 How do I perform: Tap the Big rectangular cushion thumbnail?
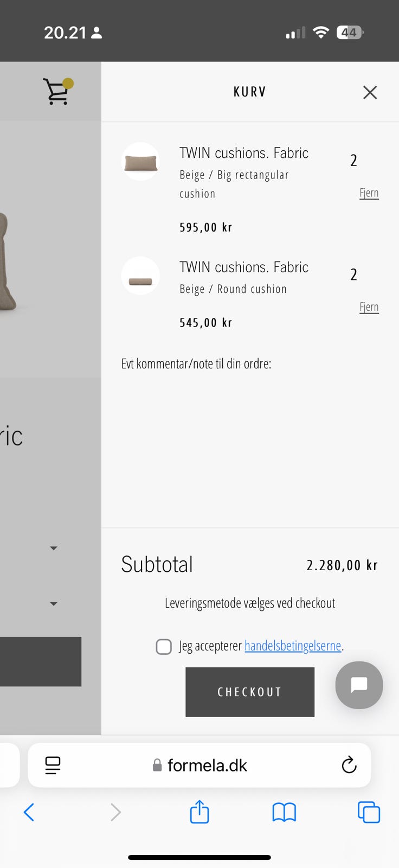[x=140, y=162]
